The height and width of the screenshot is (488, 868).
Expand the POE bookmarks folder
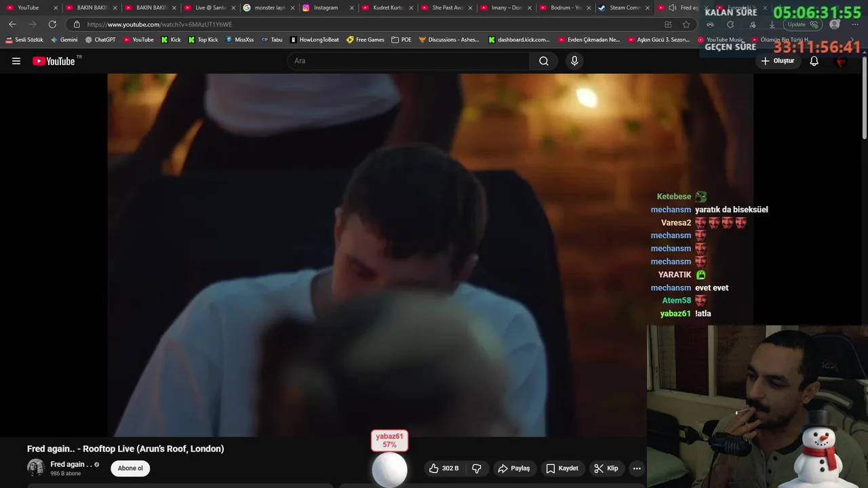pos(401,40)
